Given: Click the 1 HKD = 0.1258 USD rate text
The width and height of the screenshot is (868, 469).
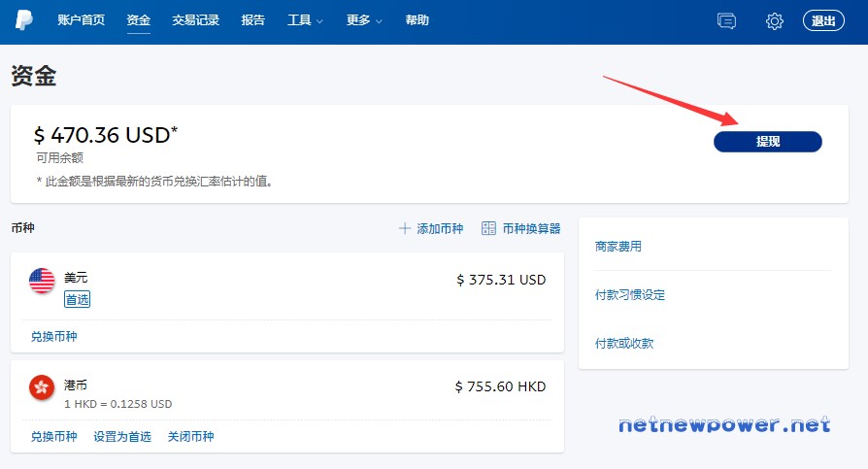Looking at the screenshot, I should pos(117,404).
